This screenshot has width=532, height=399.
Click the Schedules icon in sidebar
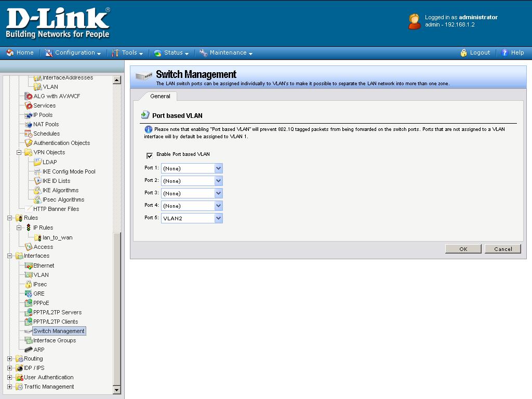pyautogui.click(x=29, y=134)
